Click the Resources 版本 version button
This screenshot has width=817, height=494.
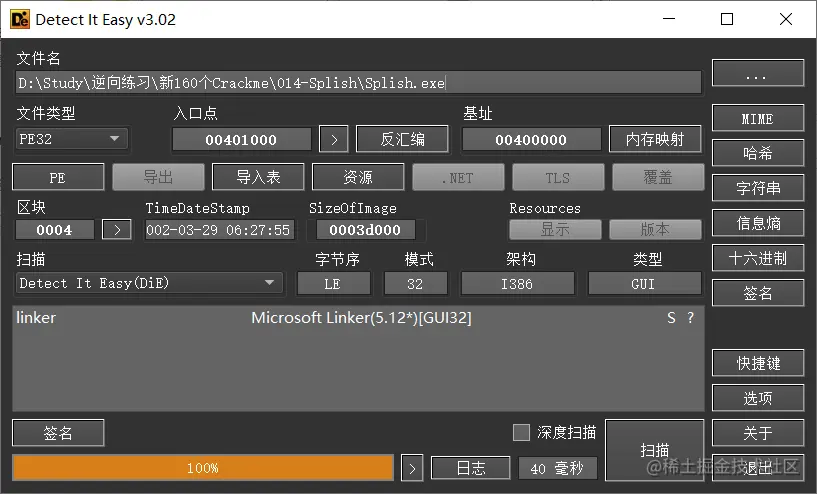(x=655, y=229)
